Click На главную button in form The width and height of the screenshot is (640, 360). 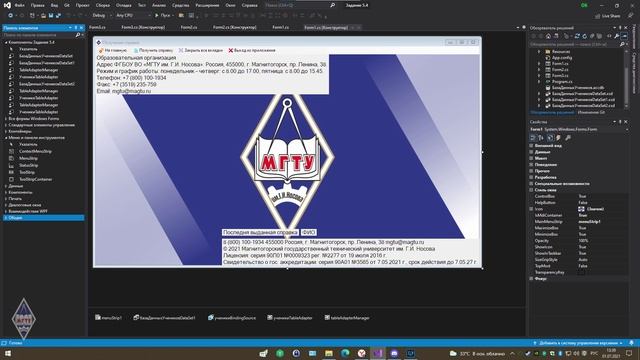tap(113, 50)
